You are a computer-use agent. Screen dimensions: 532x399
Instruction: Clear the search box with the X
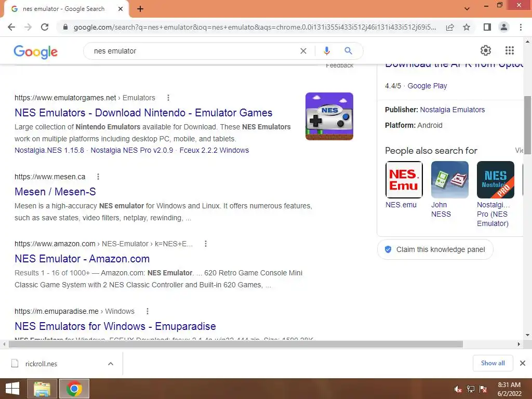point(303,51)
